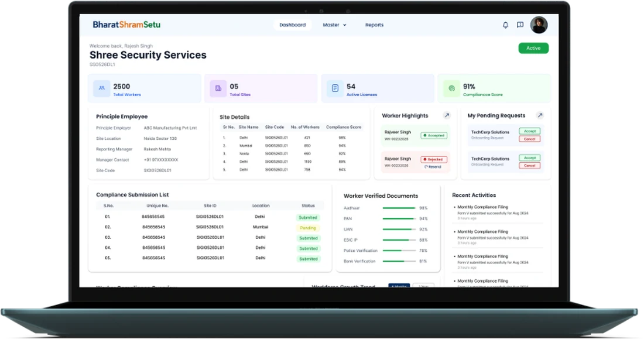Open the Master menu
Viewport: 644px width, 339px height.
click(334, 25)
